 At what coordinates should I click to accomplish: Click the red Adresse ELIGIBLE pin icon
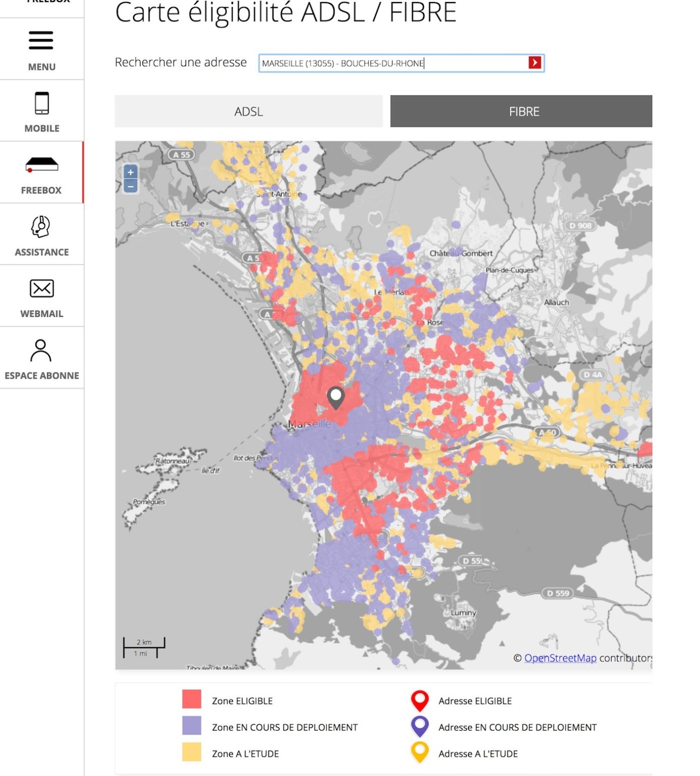pyautogui.click(x=419, y=700)
